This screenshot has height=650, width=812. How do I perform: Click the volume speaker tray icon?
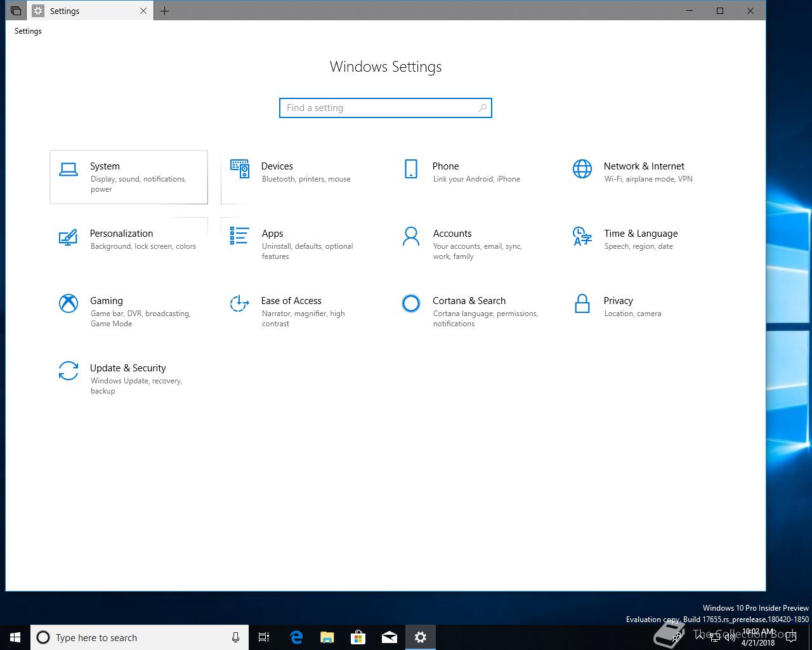point(730,637)
